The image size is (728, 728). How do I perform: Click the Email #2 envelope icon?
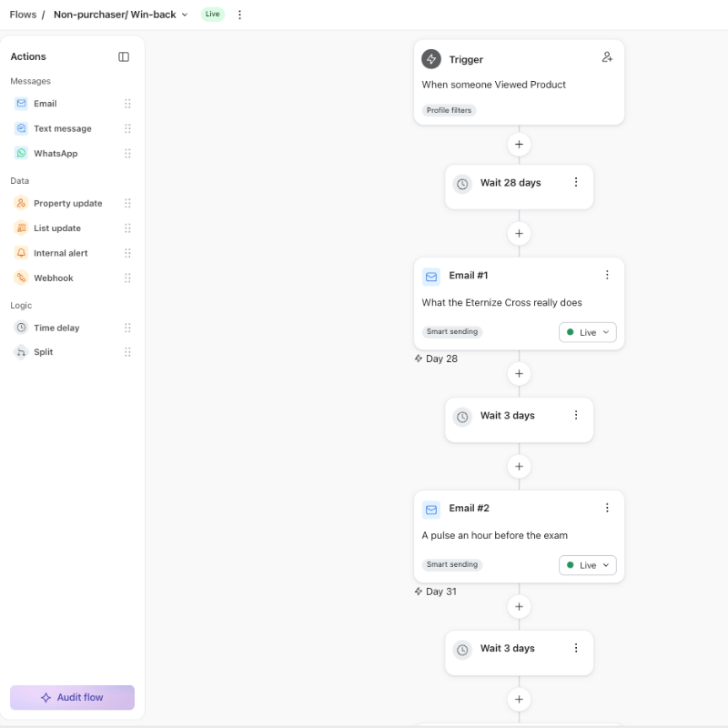(x=431, y=510)
